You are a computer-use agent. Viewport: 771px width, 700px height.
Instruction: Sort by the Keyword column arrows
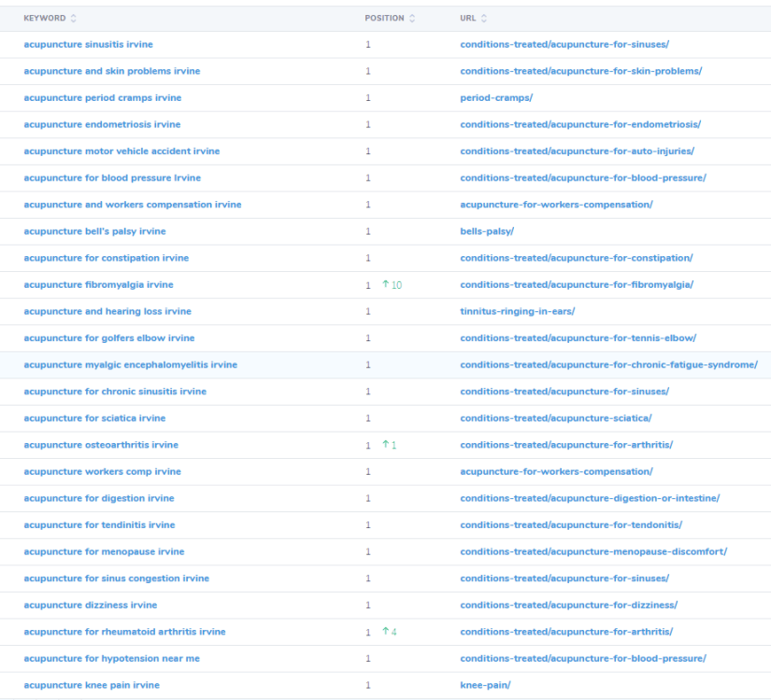click(x=73, y=18)
